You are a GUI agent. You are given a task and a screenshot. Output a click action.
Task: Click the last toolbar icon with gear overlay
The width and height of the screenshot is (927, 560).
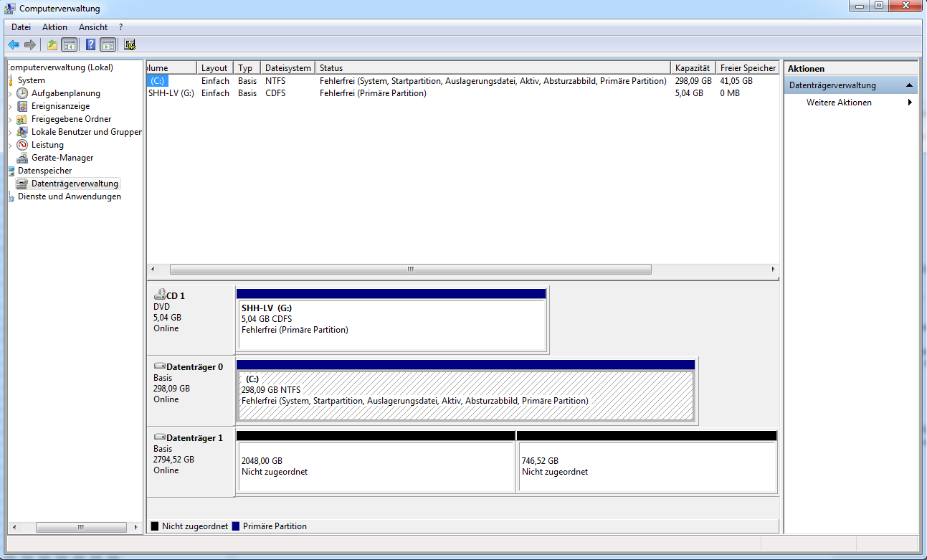(130, 44)
